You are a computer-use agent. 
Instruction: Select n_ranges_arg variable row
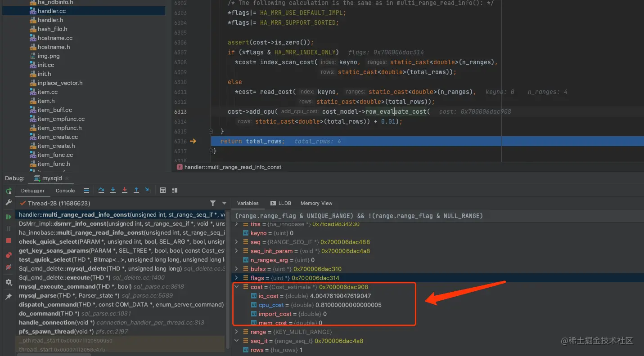pos(438,260)
